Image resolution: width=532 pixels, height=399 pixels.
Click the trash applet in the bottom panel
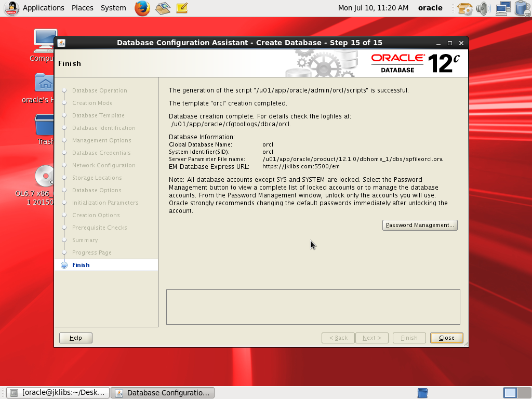(422, 393)
